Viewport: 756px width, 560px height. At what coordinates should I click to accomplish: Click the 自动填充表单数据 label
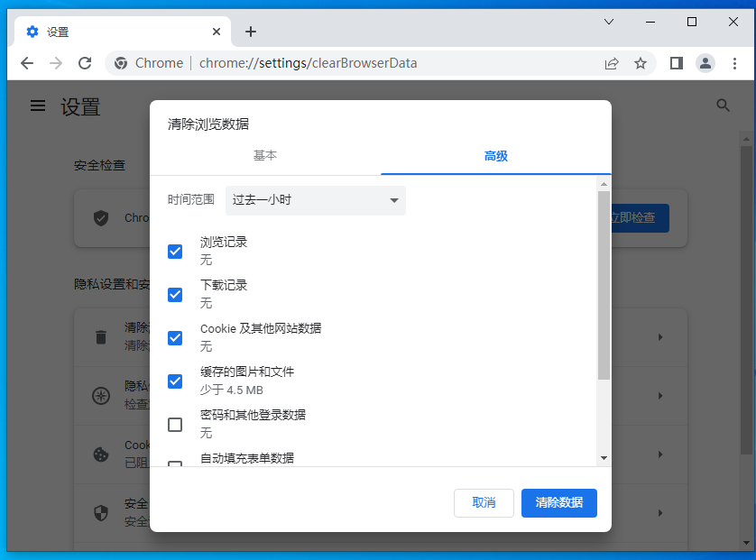[x=247, y=458]
